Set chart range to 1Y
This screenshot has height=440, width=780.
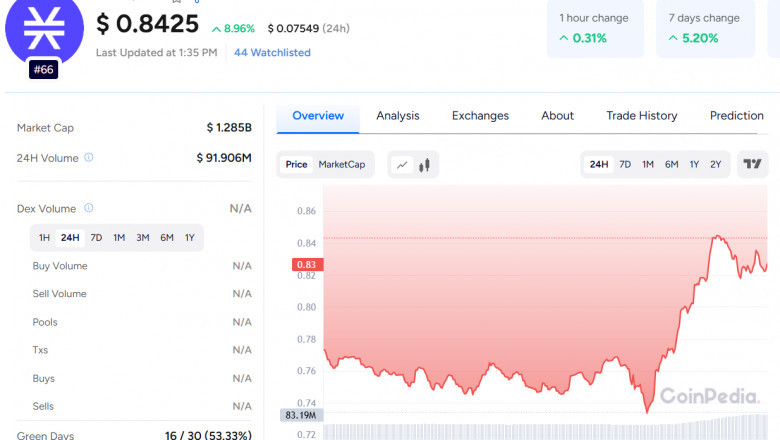coord(694,165)
